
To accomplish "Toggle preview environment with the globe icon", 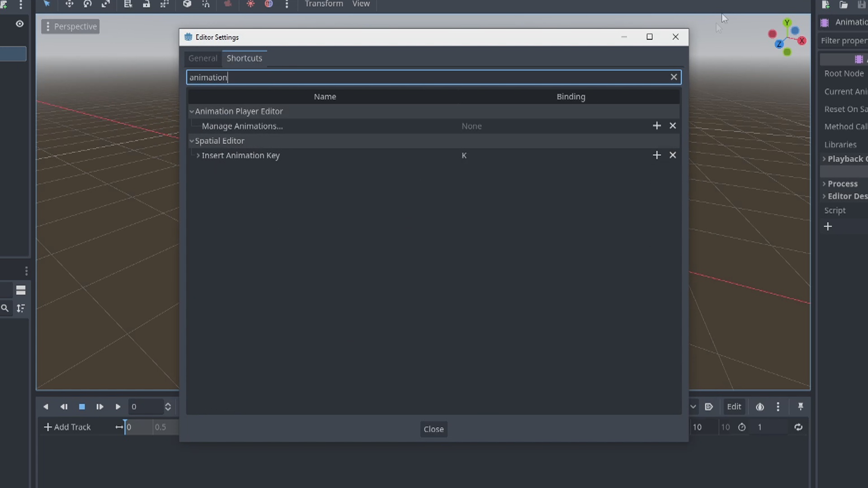I will pos(269,4).
